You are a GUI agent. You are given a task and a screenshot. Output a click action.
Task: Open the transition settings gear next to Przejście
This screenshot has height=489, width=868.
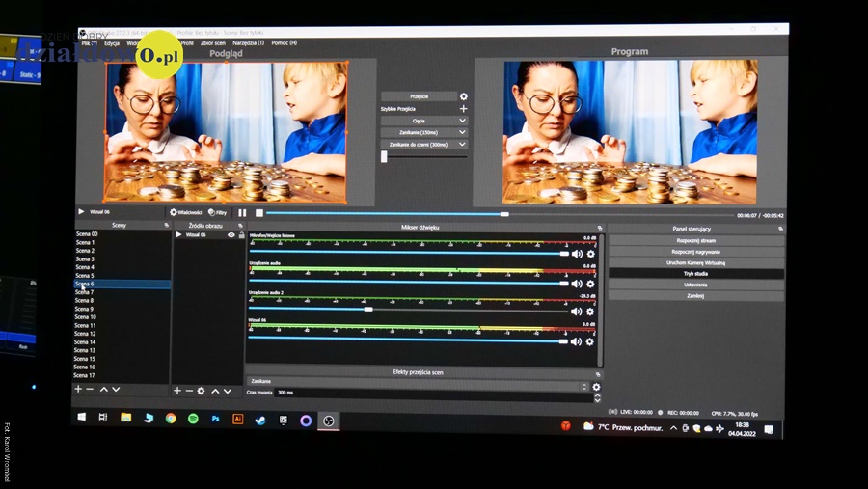click(463, 96)
